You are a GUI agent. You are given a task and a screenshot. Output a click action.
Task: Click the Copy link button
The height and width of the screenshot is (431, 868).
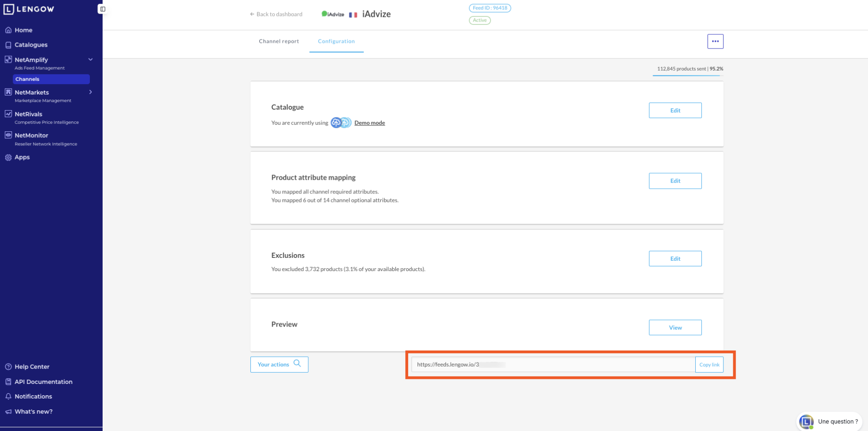coord(709,365)
